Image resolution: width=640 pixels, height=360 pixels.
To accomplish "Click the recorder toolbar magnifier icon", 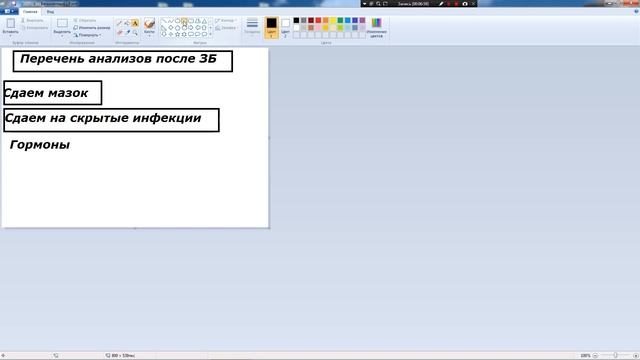I will click(378, 4).
